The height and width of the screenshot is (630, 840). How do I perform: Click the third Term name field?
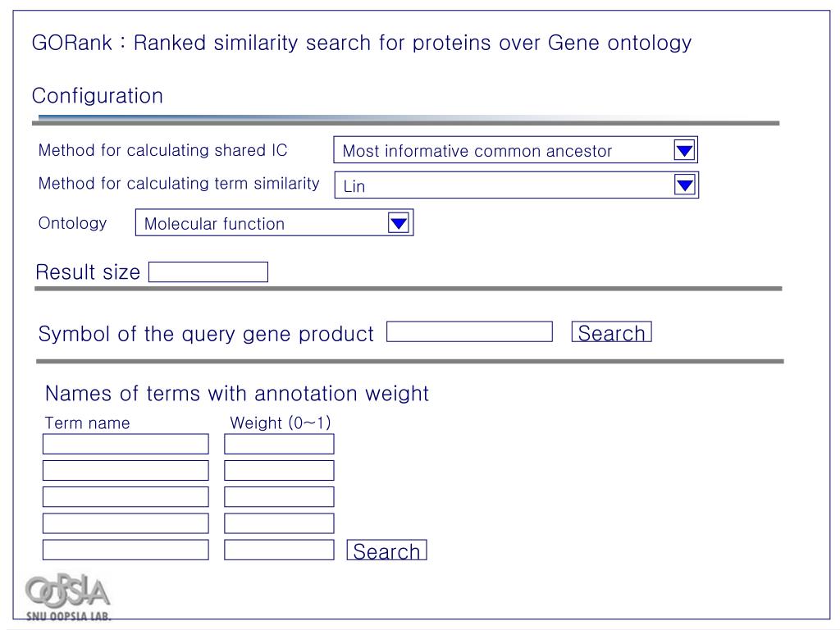[x=126, y=496]
